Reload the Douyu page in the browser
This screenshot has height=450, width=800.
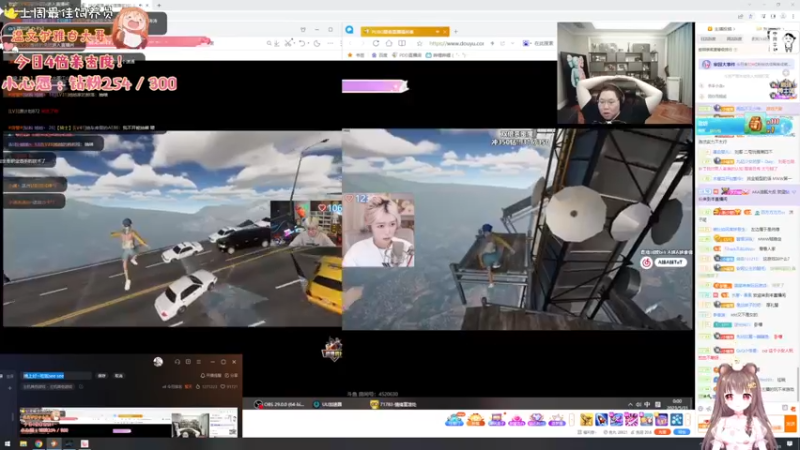(x=376, y=43)
